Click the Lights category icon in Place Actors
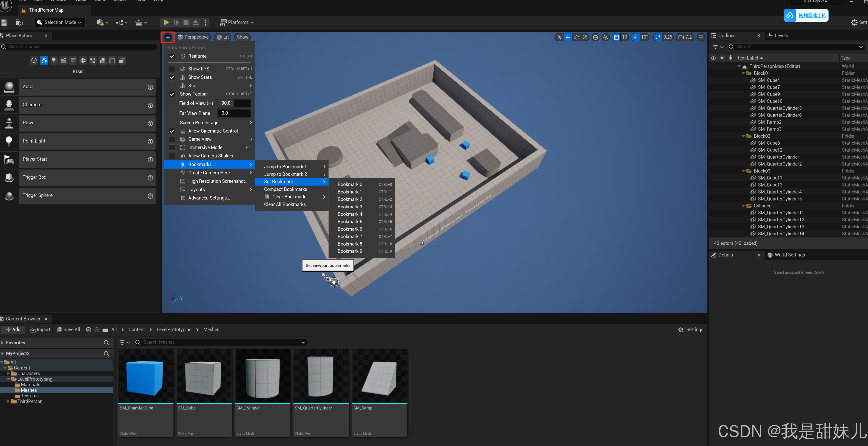This screenshot has height=446, width=868. pos(53,60)
